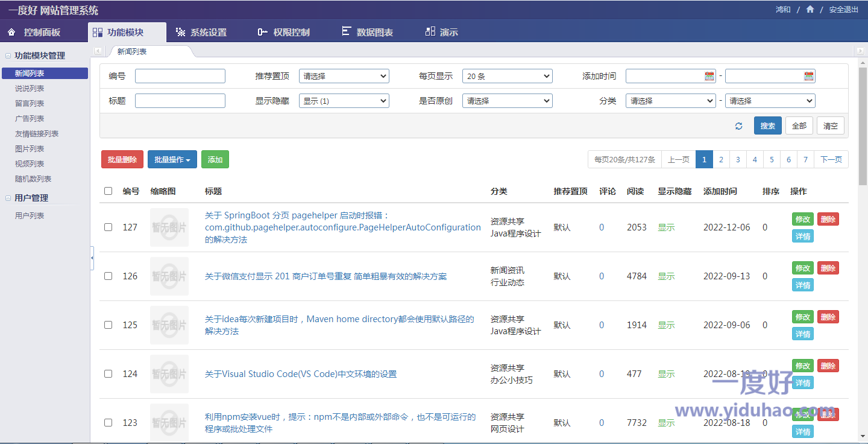The height and width of the screenshot is (444, 868).
Task: Click the 暂无图片 thumbnail of row 125
Action: click(169, 325)
